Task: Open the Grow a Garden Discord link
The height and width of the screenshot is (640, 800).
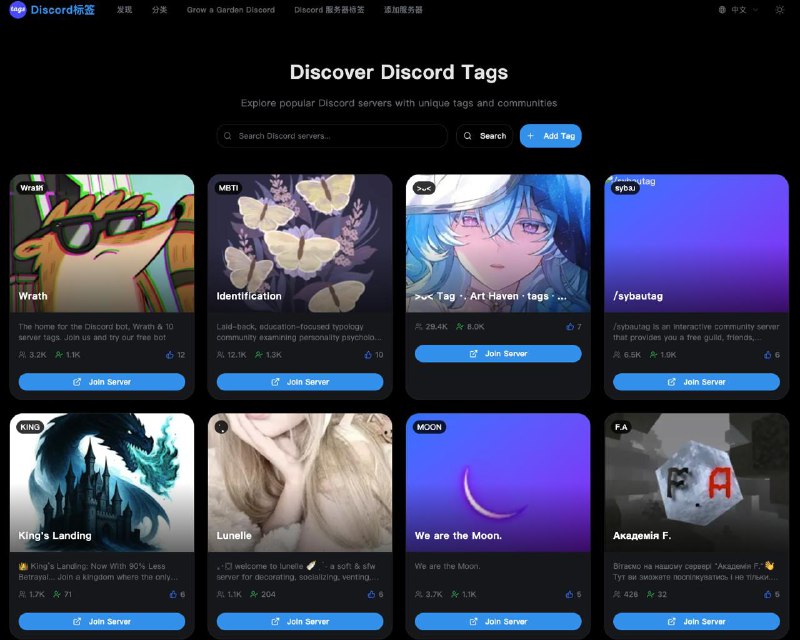Action: [x=229, y=10]
